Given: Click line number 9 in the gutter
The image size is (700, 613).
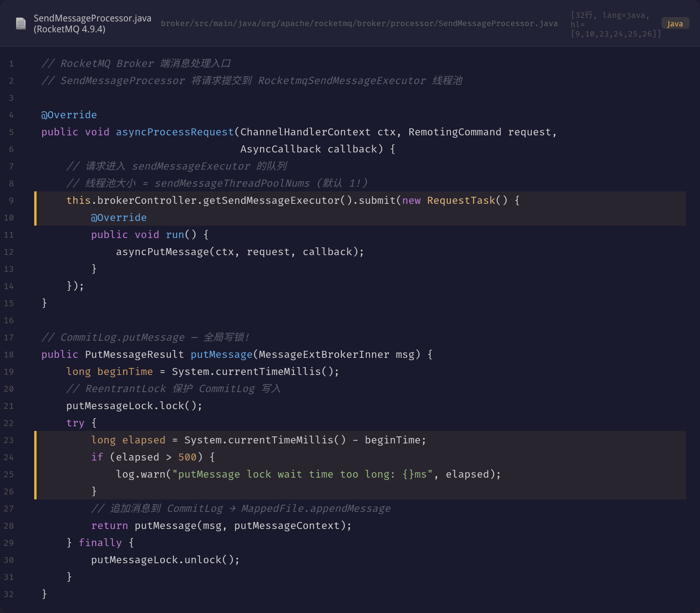Looking at the screenshot, I should (x=11, y=201).
